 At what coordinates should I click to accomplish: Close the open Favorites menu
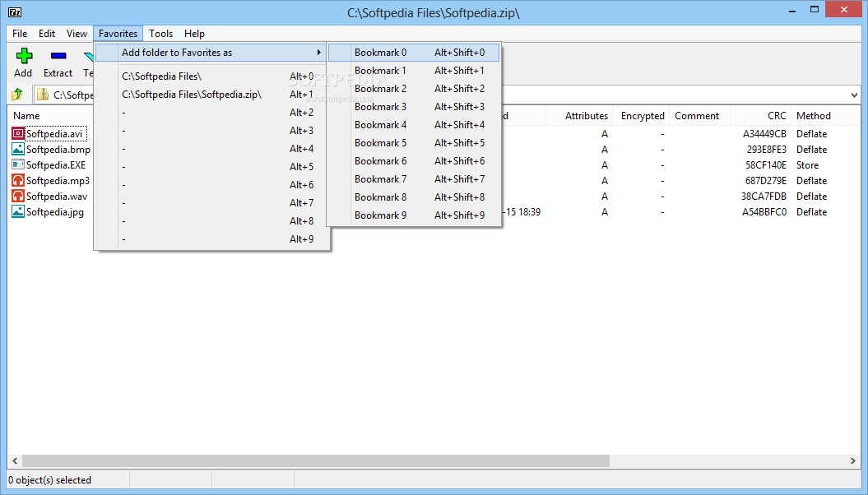click(118, 34)
